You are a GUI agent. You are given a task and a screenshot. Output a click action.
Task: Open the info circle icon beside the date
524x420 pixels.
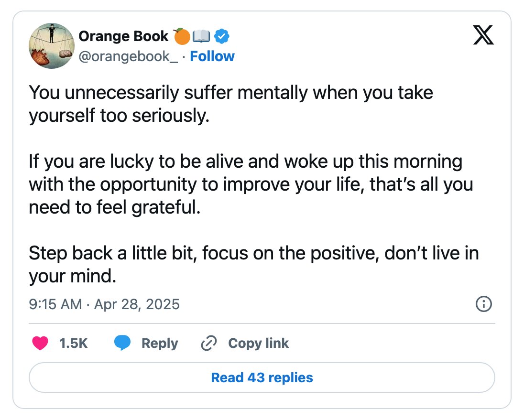[x=483, y=304]
